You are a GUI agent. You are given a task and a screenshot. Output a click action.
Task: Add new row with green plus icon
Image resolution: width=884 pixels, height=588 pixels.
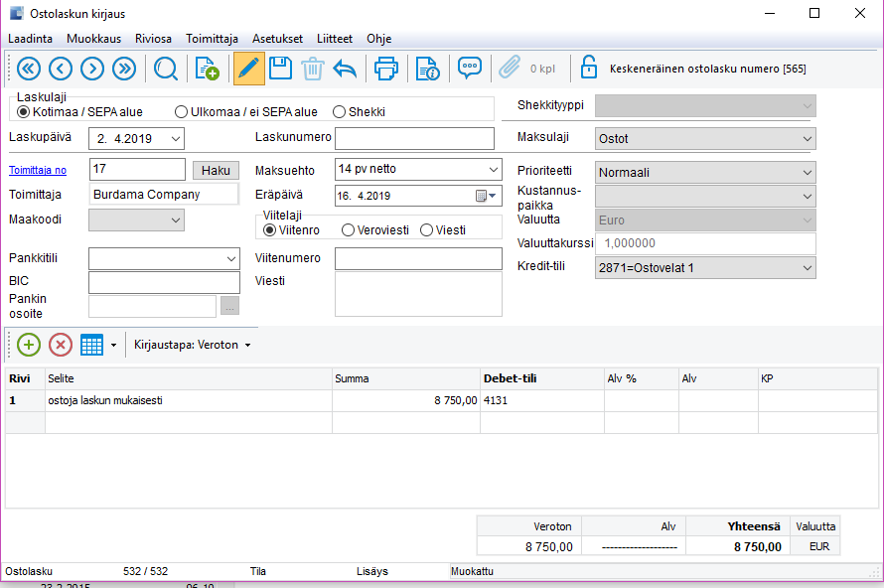point(29,345)
